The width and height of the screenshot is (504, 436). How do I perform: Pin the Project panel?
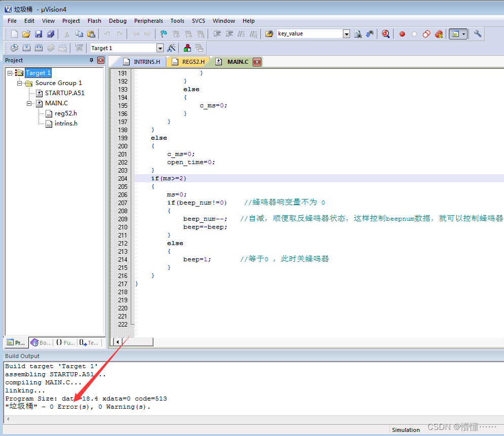tap(91, 60)
